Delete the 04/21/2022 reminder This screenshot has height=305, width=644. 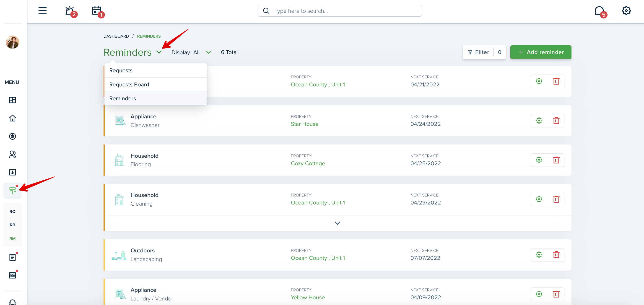point(556,81)
